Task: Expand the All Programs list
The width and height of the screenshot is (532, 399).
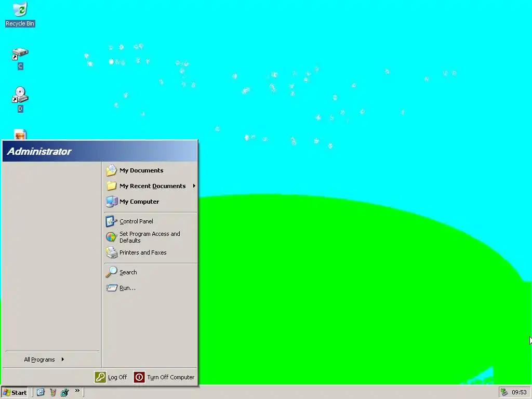Action: coord(44,360)
